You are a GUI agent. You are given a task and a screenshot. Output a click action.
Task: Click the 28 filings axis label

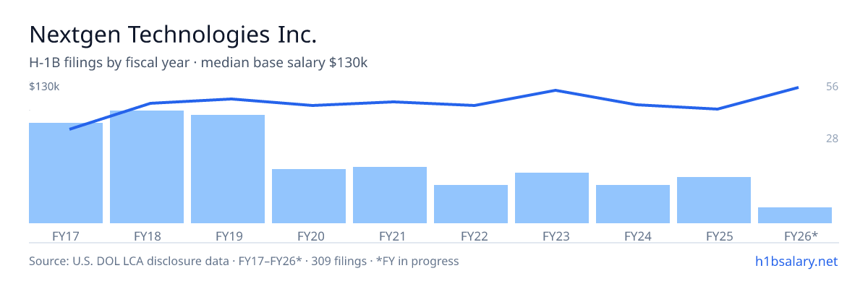click(832, 138)
